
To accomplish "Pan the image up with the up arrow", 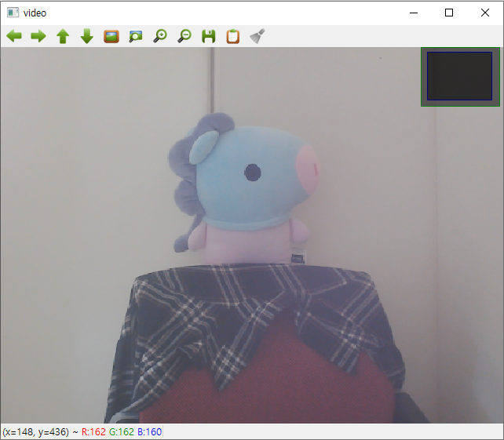I will click(63, 36).
